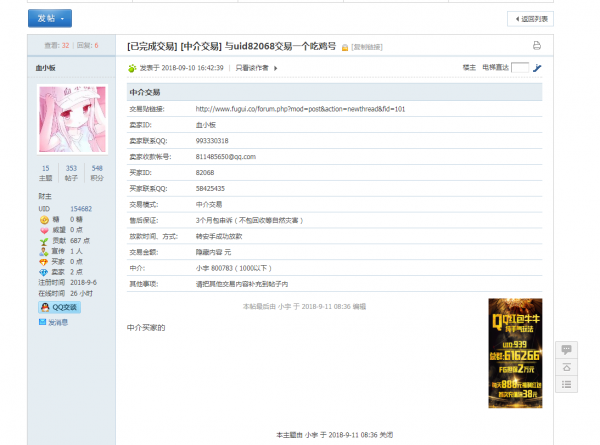600x445 pixels.
Task: Select the seller QQ number 993330318
Action: 212,141
